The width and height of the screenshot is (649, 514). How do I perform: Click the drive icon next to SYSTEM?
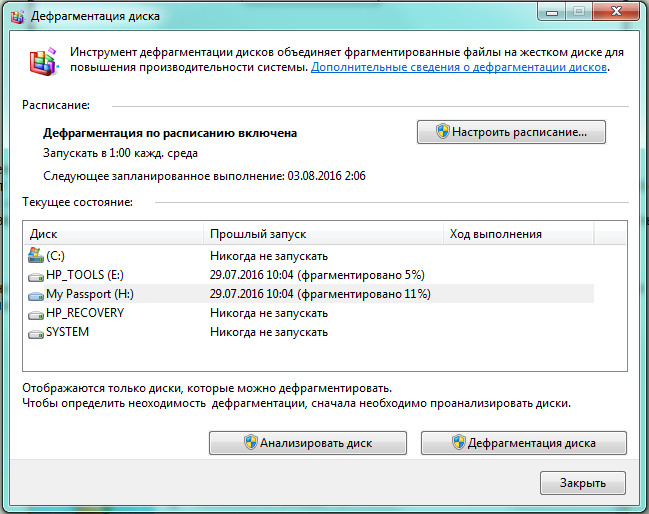tap(36, 334)
